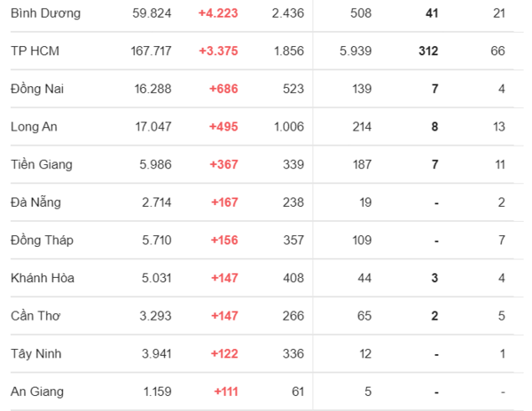
Task: Click the +111 value for An Giang
Action: (x=226, y=391)
